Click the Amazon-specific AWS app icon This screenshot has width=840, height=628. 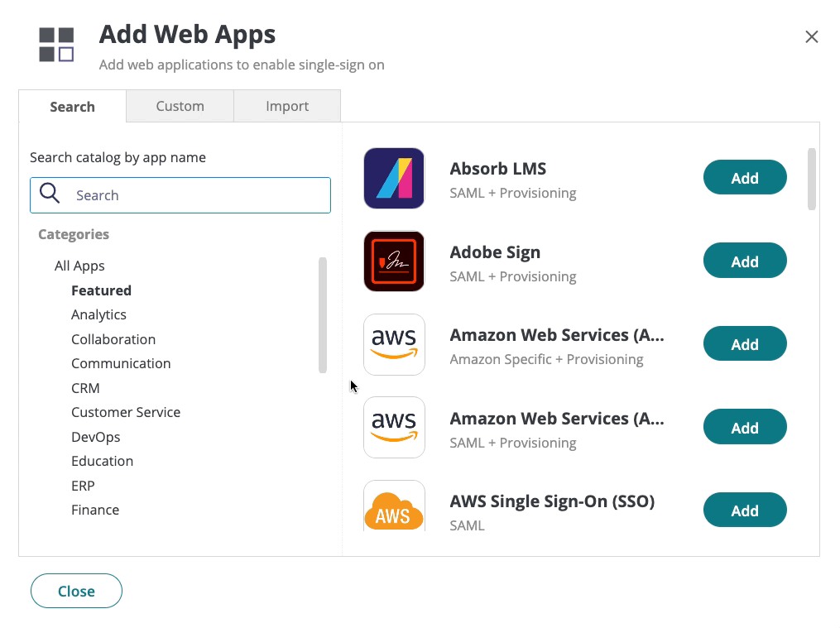394,344
